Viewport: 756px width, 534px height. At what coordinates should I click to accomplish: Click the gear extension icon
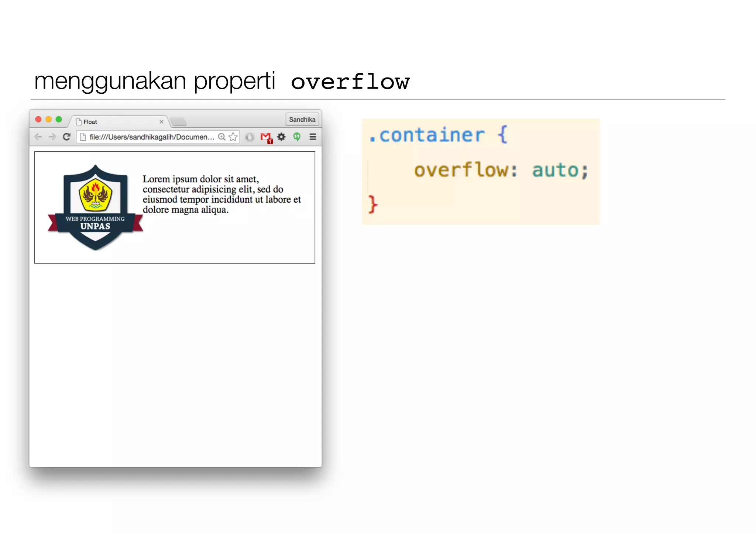click(x=281, y=137)
